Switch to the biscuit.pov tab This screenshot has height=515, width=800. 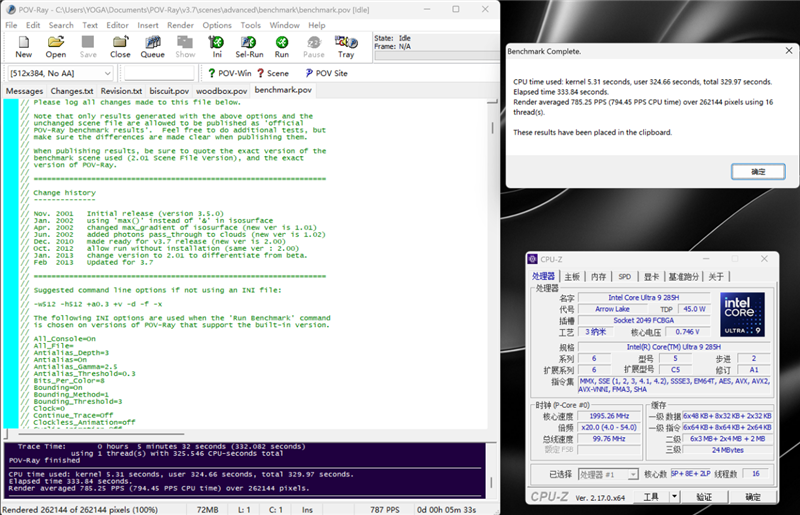point(169,91)
